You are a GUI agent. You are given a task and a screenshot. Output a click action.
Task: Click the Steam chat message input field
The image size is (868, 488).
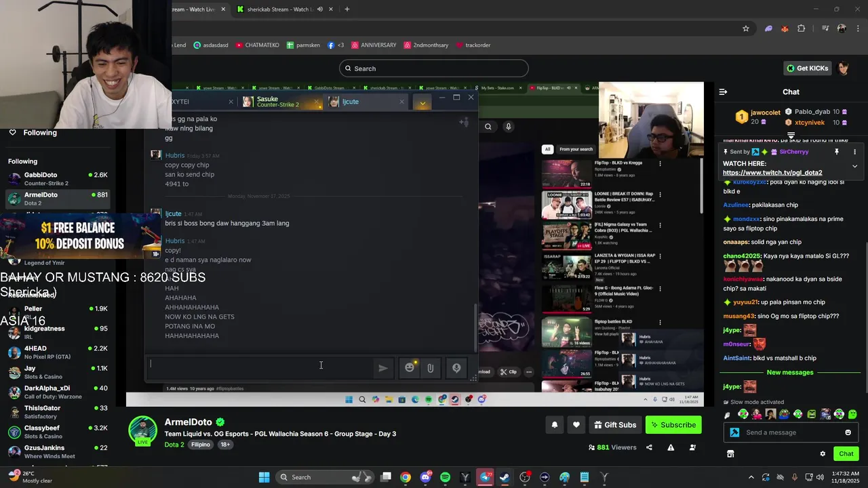click(x=260, y=367)
